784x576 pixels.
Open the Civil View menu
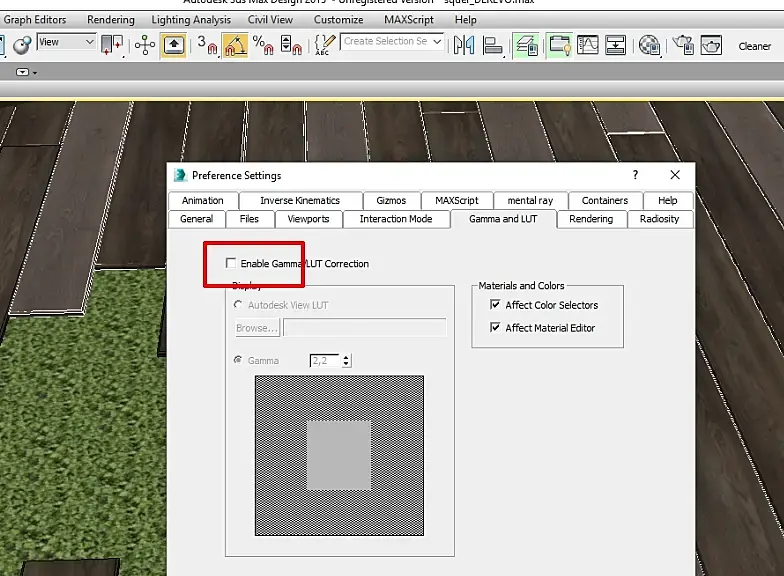click(270, 20)
